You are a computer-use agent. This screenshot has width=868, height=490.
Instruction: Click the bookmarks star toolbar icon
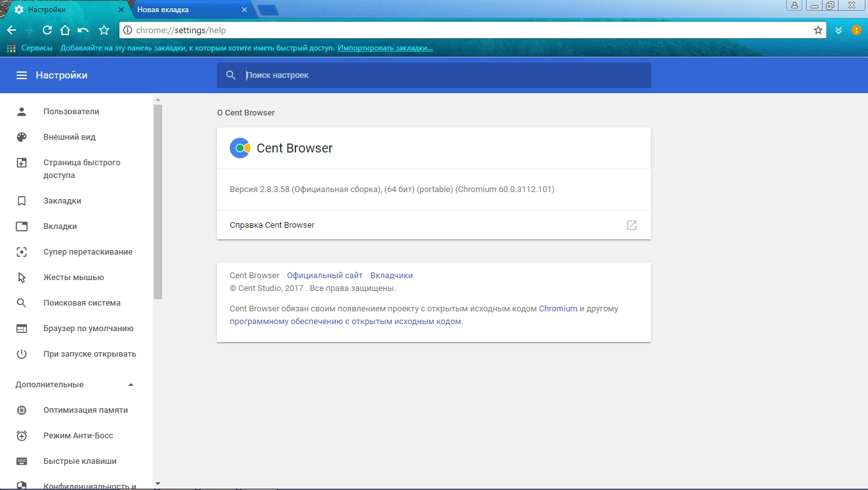coord(104,30)
